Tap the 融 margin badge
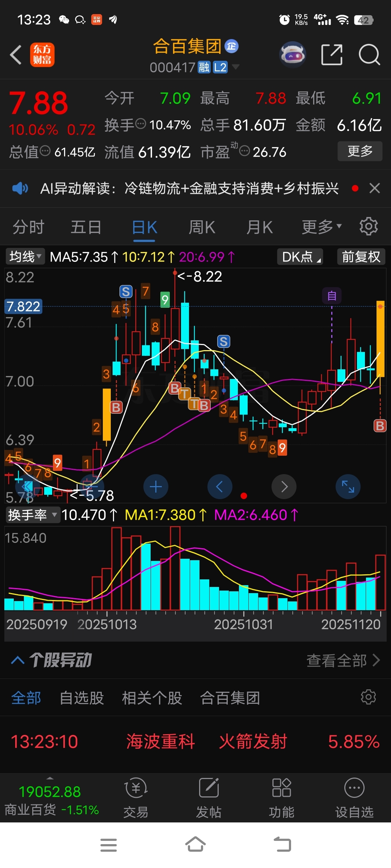Screen dimensions: 391x868 204,67
